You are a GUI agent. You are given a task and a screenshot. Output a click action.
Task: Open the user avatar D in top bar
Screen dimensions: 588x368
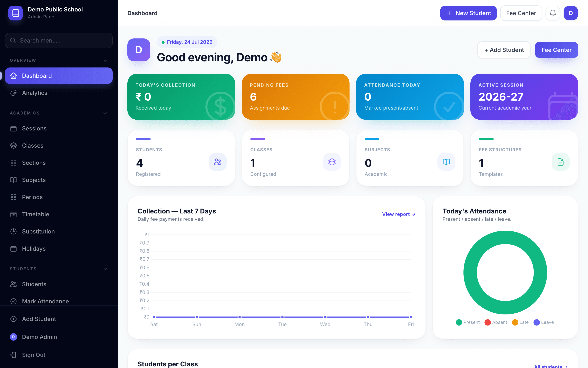pos(571,13)
